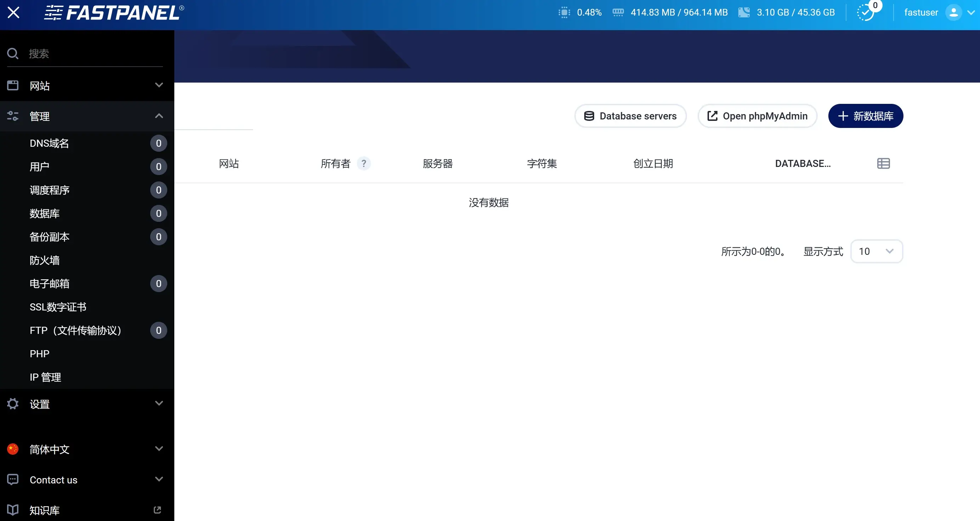
Task: Click the search input field
Action: pos(87,53)
